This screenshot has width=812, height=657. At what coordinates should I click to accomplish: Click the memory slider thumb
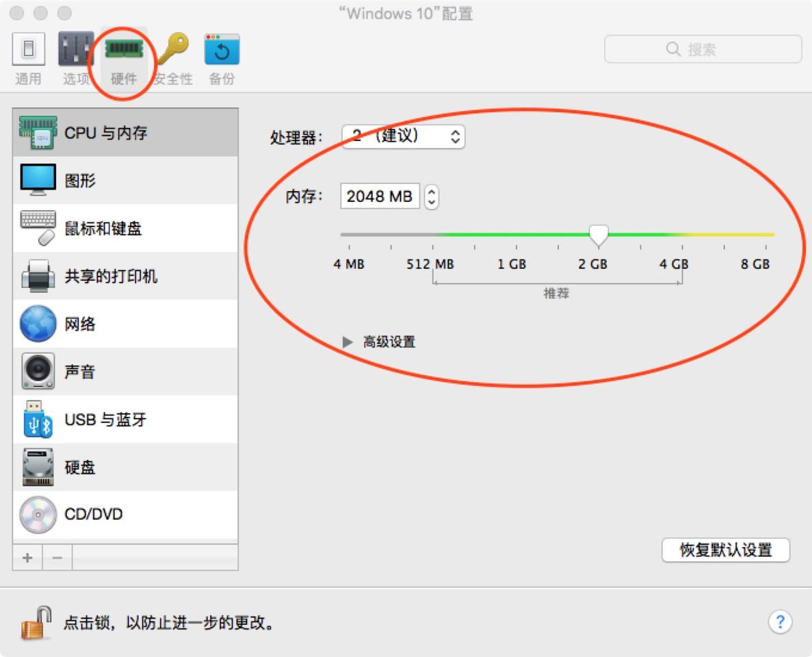[x=599, y=235]
